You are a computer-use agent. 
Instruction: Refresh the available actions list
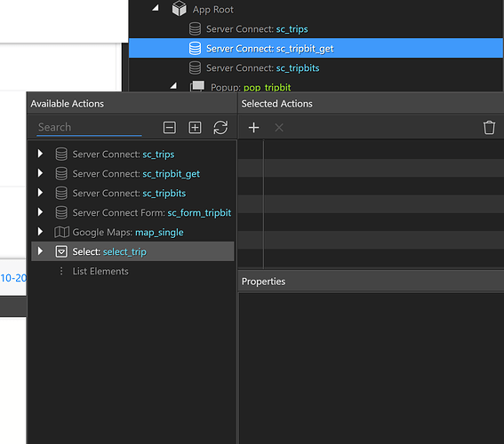pyautogui.click(x=220, y=128)
